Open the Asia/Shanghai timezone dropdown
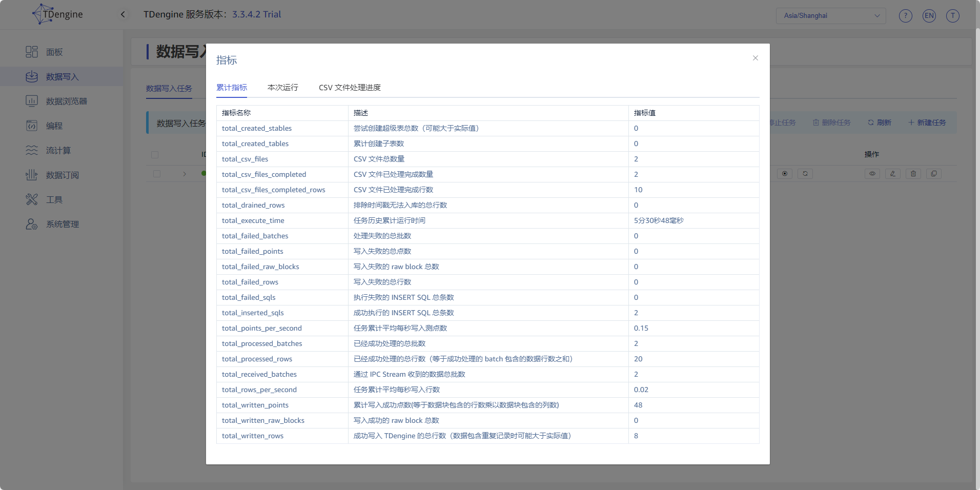This screenshot has width=980, height=490. point(830,15)
